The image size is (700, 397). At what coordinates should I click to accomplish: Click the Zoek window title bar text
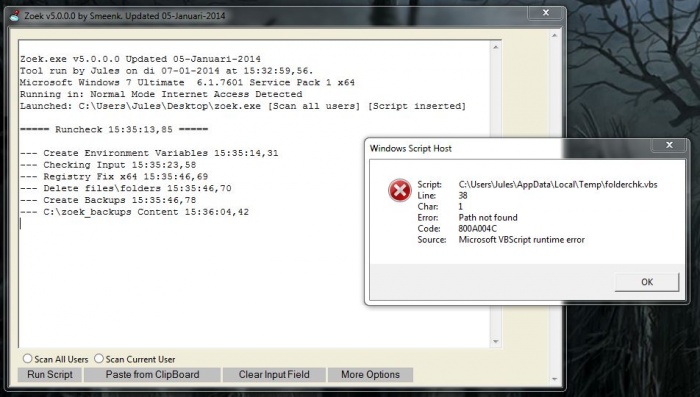click(125, 16)
